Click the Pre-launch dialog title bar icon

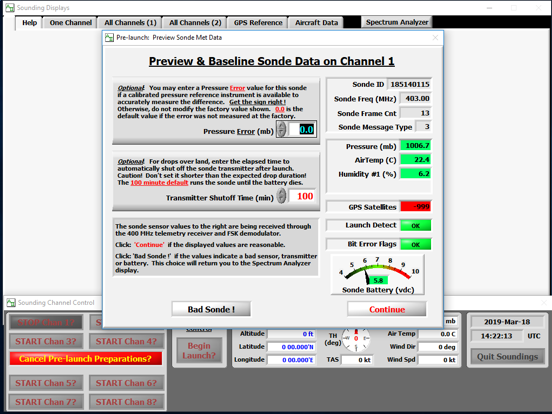point(109,38)
